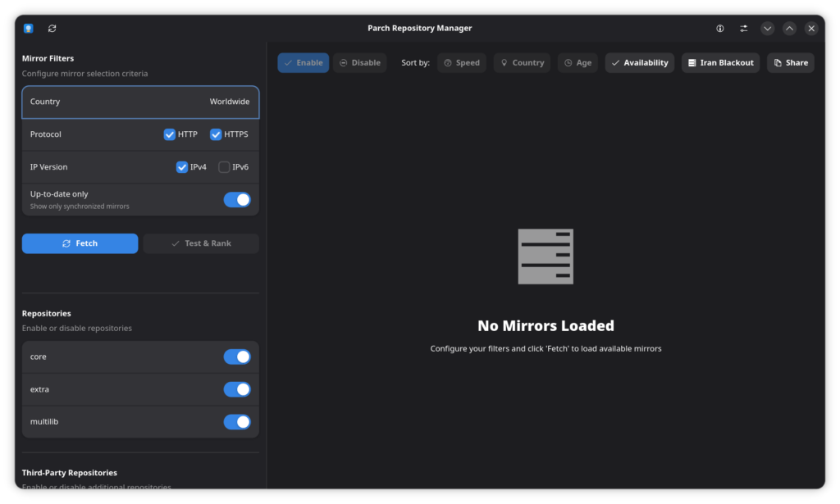Click the Disable mirrors button
The width and height of the screenshot is (840, 504).
pyautogui.click(x=360, y=62)
